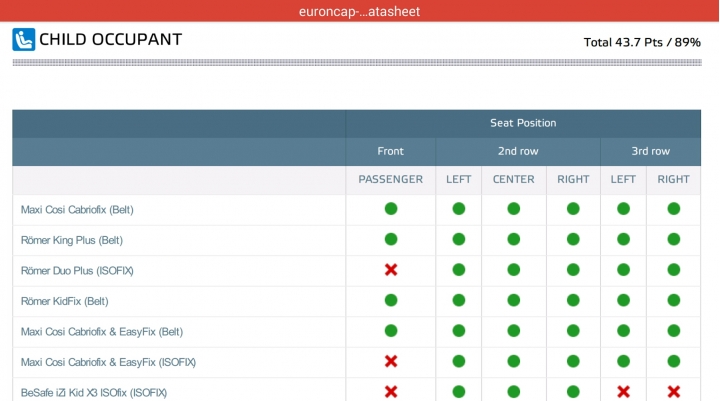Click the CENTER column header
The image size is (720, 401).
[513, 179]
